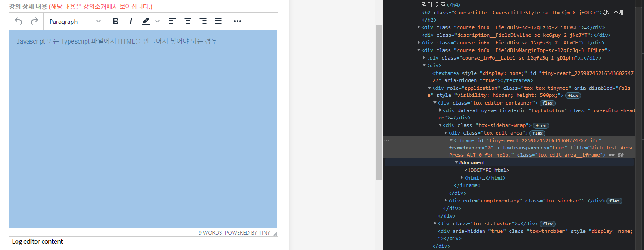The image size is (644, 250).
Task: Click inside the rich text editing area
Action: point(143,130)
